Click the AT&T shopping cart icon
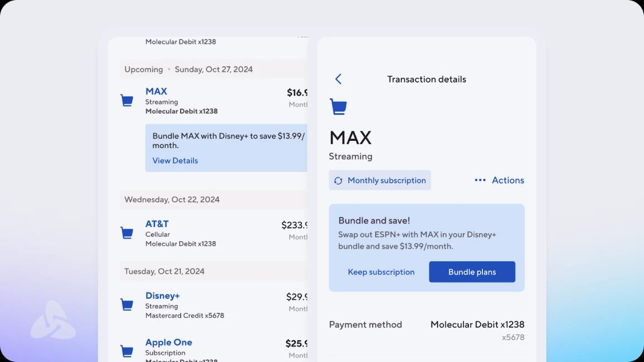The width and height of the screenshot is (644, 362). click(127, 233)
